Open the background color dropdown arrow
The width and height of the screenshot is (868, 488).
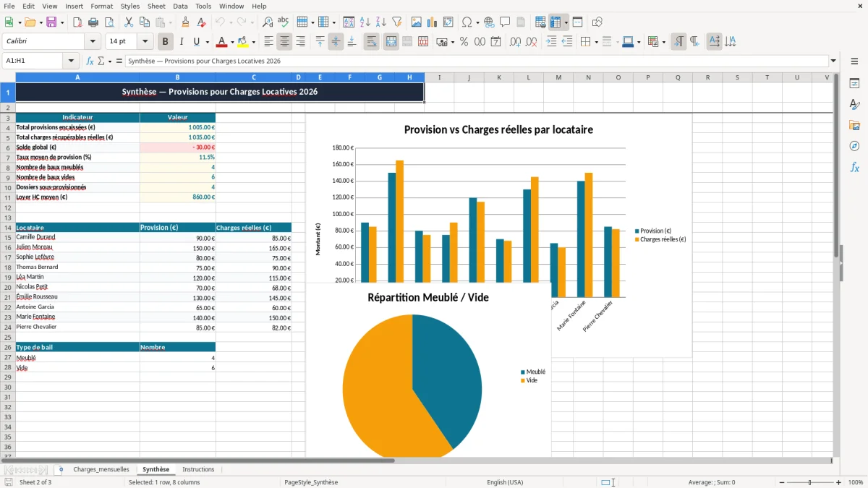coord(253,42)
